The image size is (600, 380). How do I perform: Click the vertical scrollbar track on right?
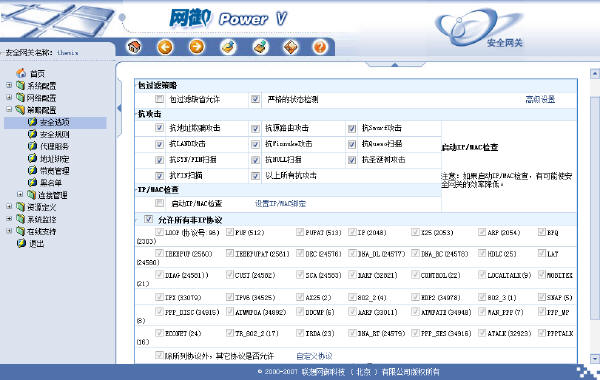coord(595,216)
